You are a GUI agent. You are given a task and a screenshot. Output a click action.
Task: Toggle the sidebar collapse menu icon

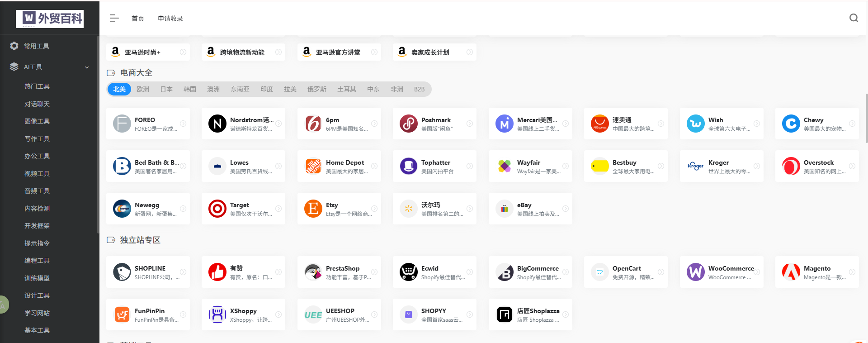point(114,18)
